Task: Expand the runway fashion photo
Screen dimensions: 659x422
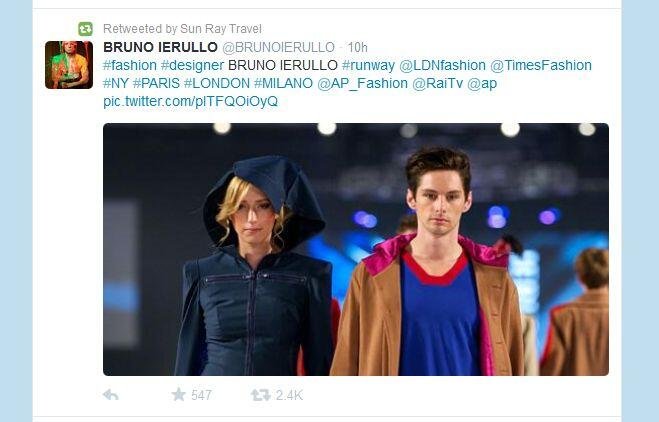Action: click(x=356, y=249)
